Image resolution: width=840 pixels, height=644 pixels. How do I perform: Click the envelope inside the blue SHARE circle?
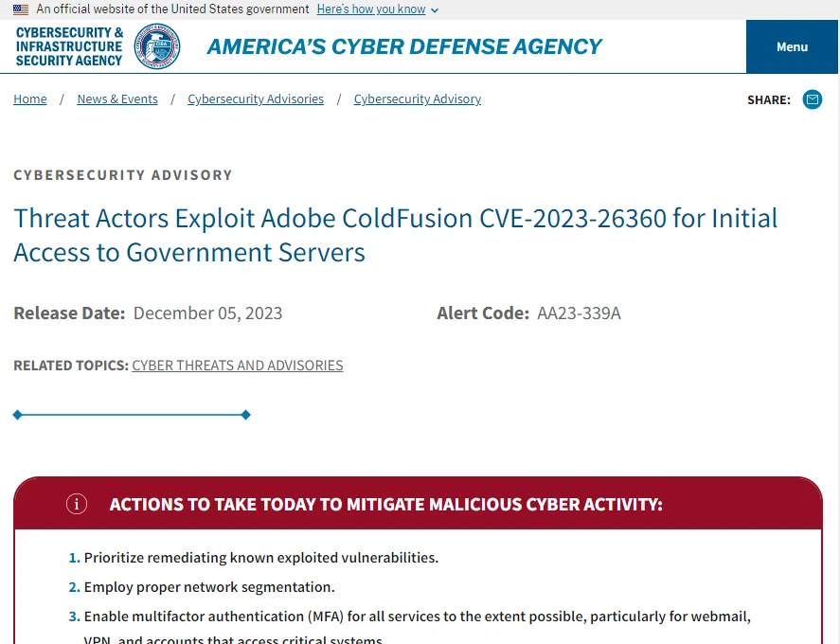click(x=812, y=99)
